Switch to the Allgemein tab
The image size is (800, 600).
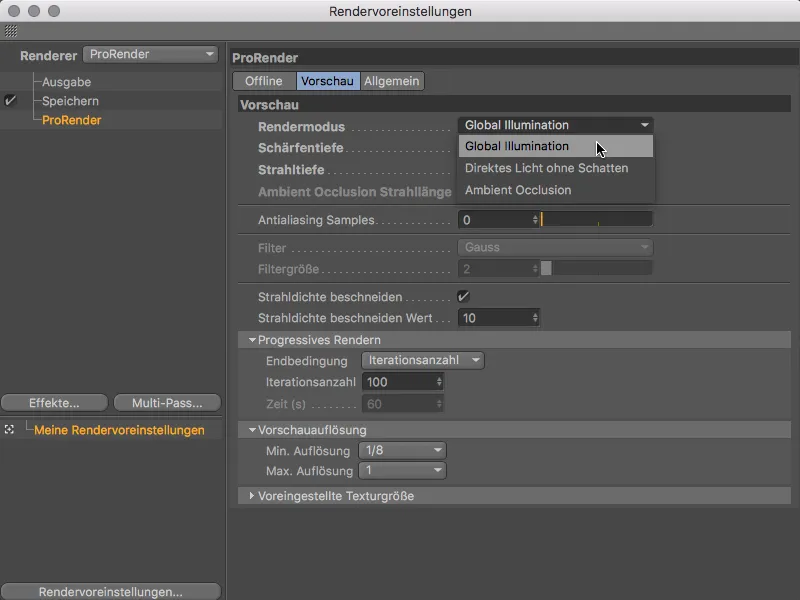(x=392, y=81)
